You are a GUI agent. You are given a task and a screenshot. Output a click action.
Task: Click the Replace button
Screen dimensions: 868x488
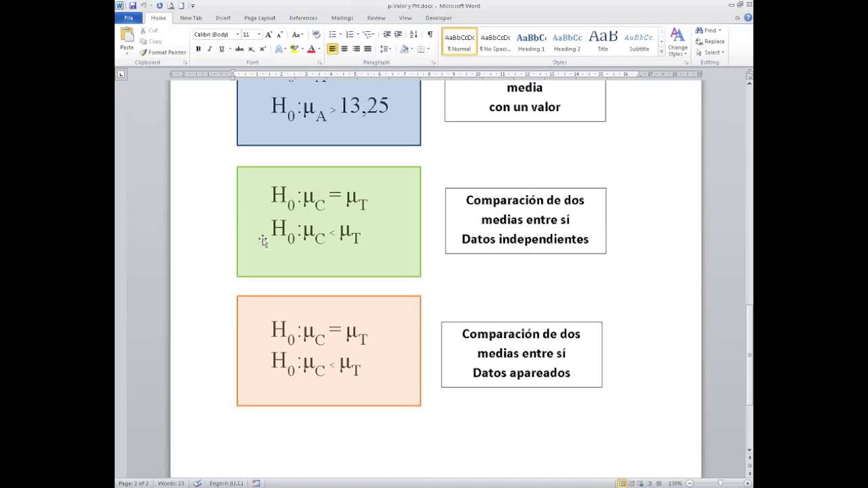710,41
